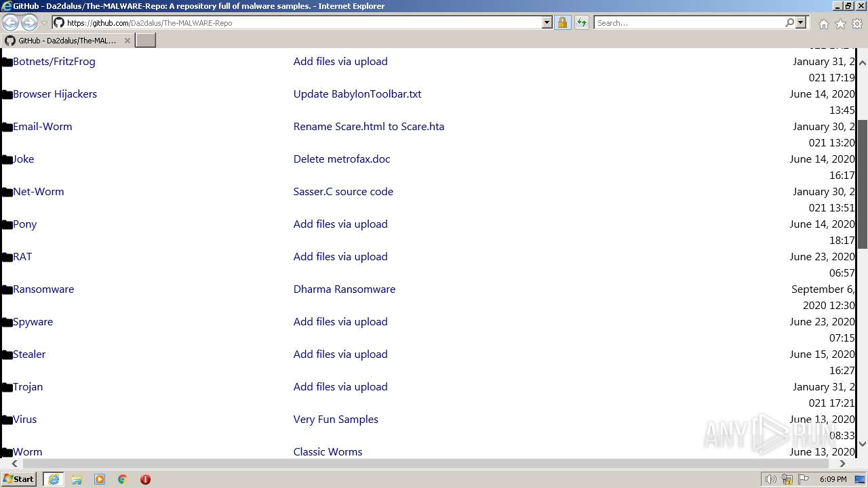
Task: Click the vertical scrollbar down arrow
Action: tap(863, 444)
